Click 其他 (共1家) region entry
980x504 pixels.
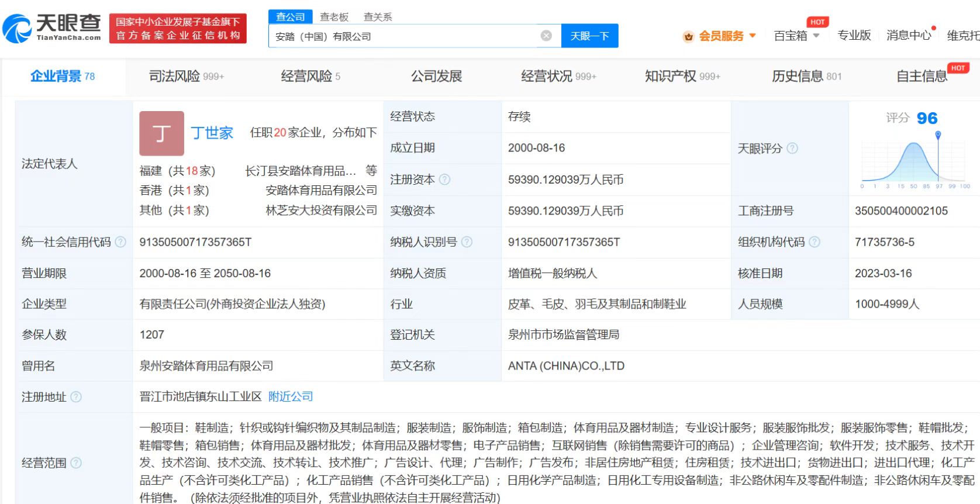174,210
